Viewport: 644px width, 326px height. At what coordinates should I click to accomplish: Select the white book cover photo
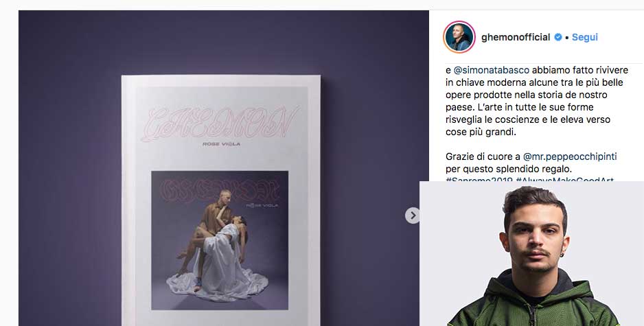221,200
